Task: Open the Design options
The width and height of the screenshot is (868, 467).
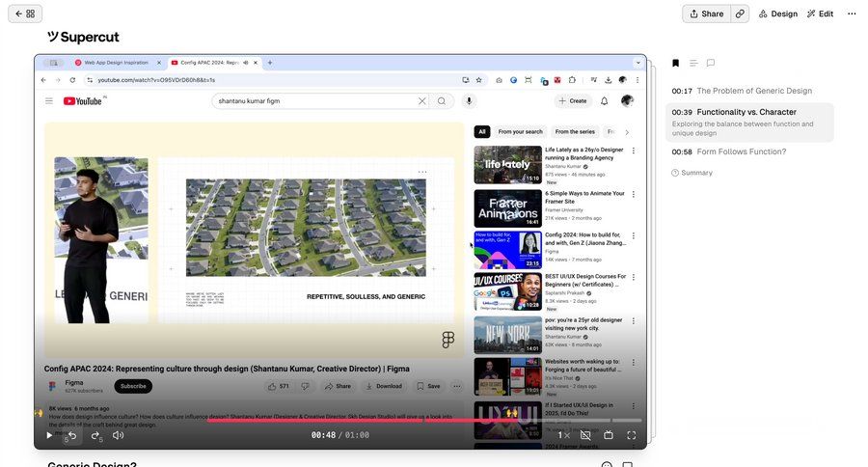Action: 778,14
